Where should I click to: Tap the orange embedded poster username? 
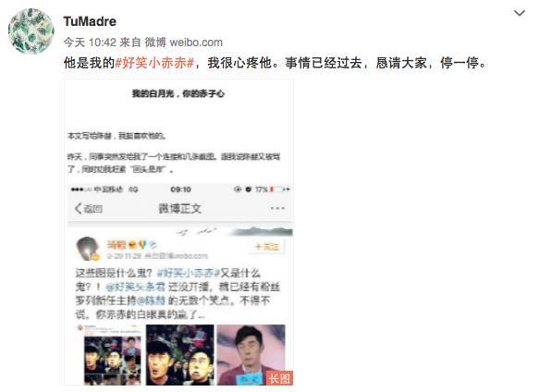[116, 245]
